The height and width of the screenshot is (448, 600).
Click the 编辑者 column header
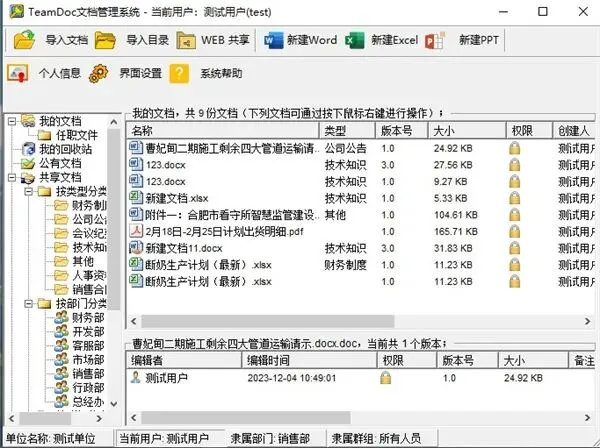point(184,360)
